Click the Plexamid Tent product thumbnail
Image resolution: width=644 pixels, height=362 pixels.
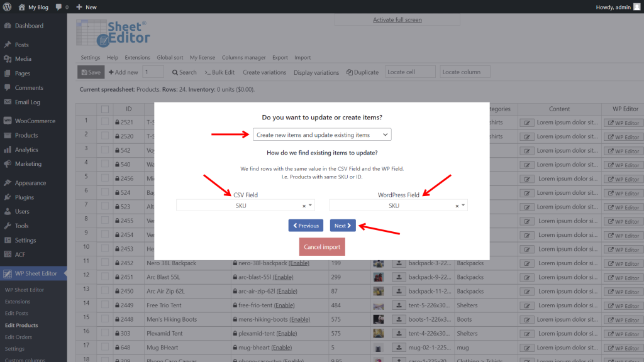[378, 334]
